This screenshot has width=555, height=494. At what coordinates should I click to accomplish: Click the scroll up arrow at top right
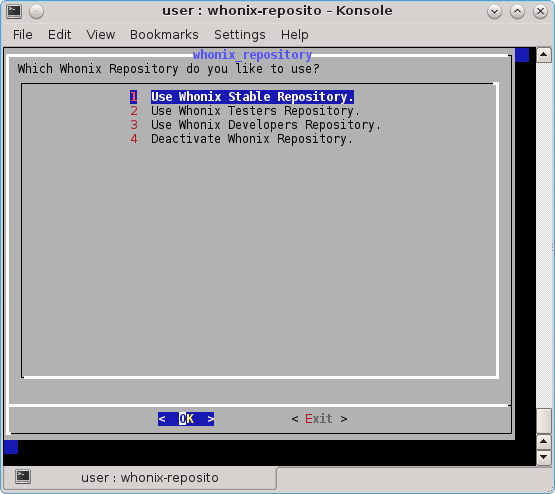pyautogui.click(x=544, y=55)
